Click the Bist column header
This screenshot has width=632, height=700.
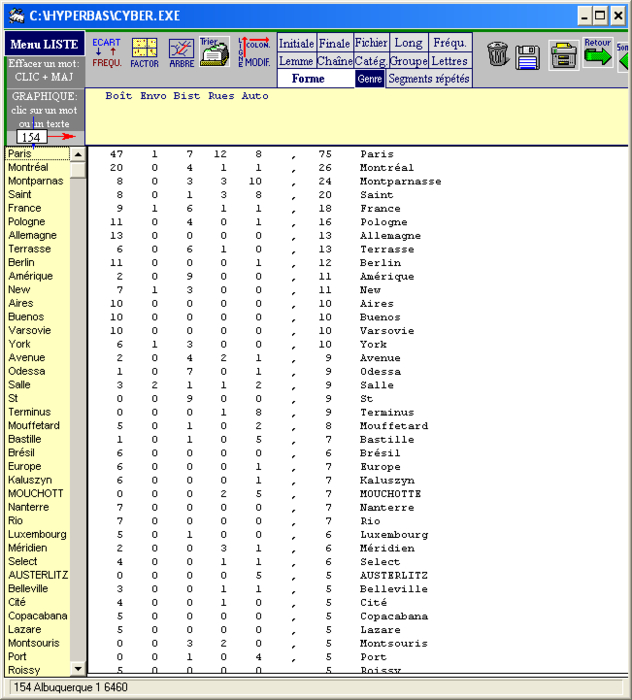point(187,96)
